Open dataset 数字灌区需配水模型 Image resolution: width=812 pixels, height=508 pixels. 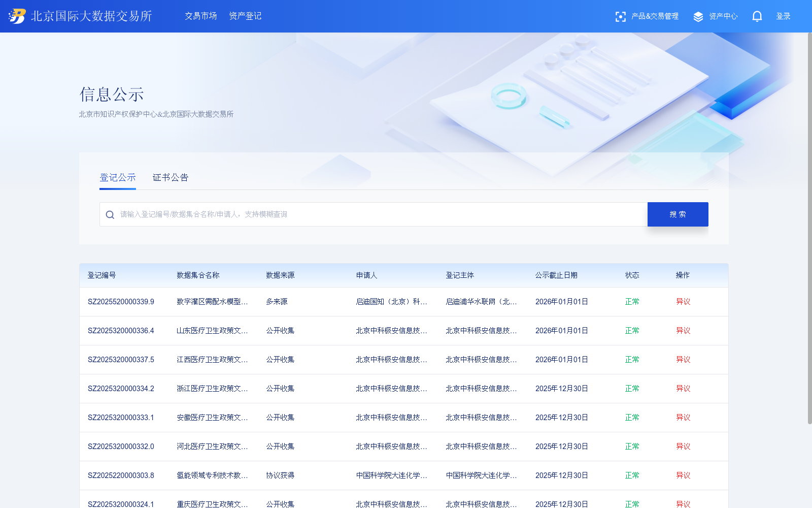pos(212,301)
